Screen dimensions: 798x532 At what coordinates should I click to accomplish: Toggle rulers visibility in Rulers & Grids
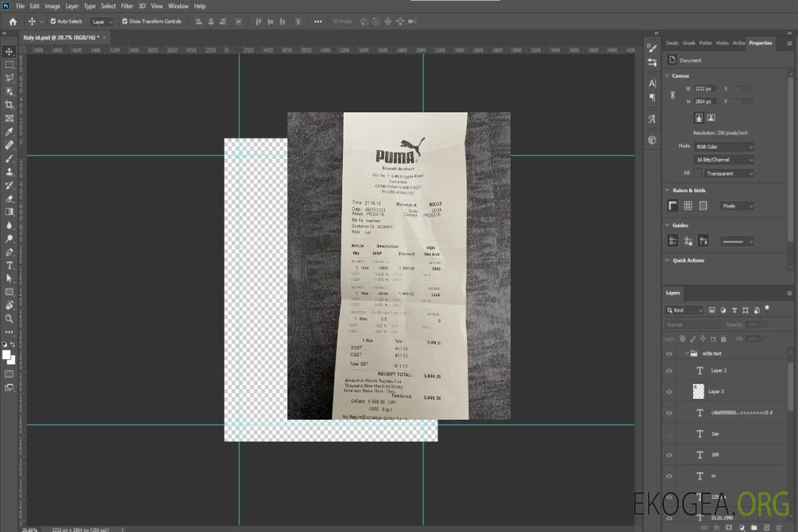coord(673,205)
